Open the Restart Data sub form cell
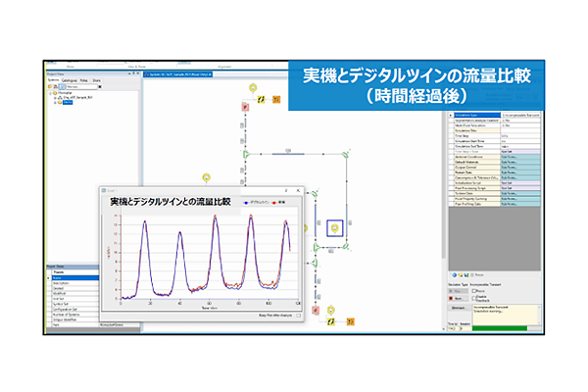 point(520,172)
